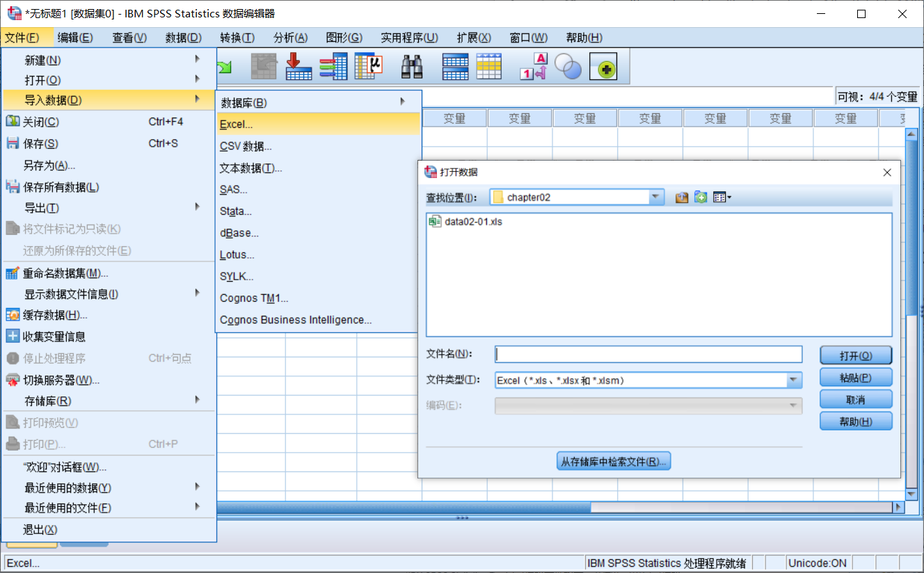Click the greyed-out Go to case toolbar icon
The height and width of the screenshot is (573, 924).
(264, 67)
